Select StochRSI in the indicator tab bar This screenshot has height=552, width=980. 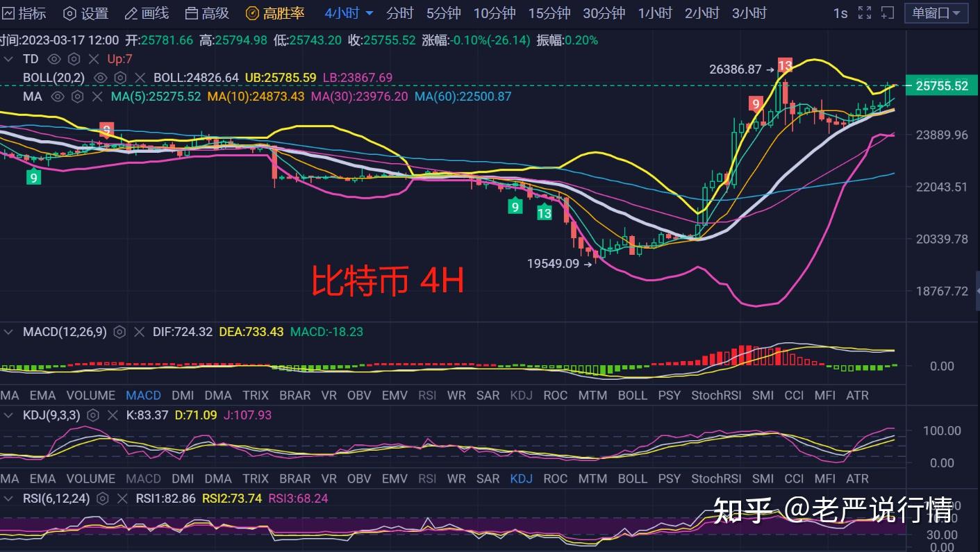click(716, 395)
